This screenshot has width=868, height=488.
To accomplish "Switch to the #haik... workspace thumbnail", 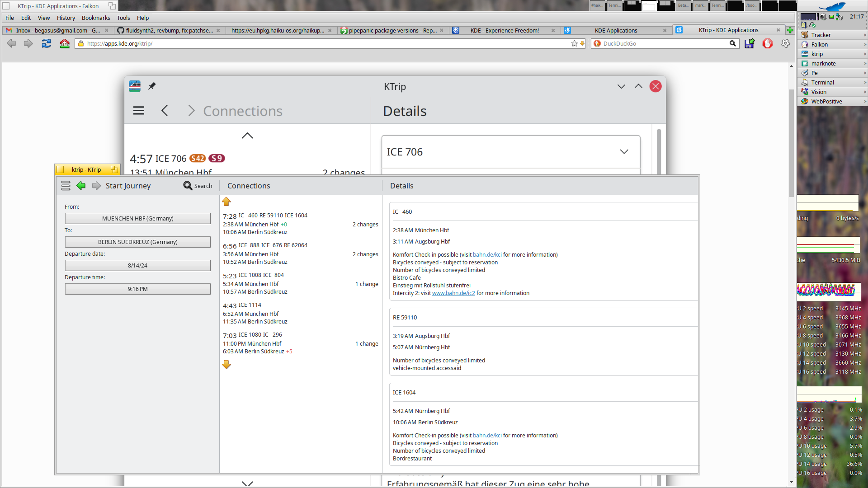I will (x=598, y=5).
